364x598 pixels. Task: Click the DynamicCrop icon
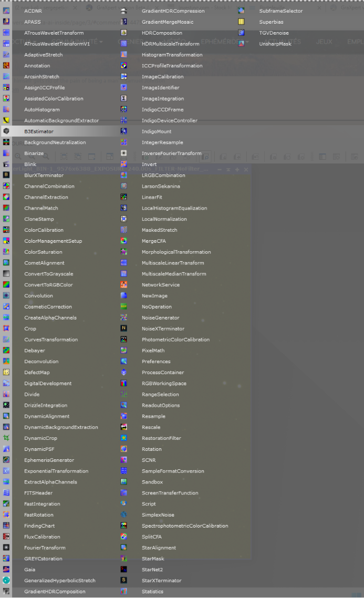6,438
